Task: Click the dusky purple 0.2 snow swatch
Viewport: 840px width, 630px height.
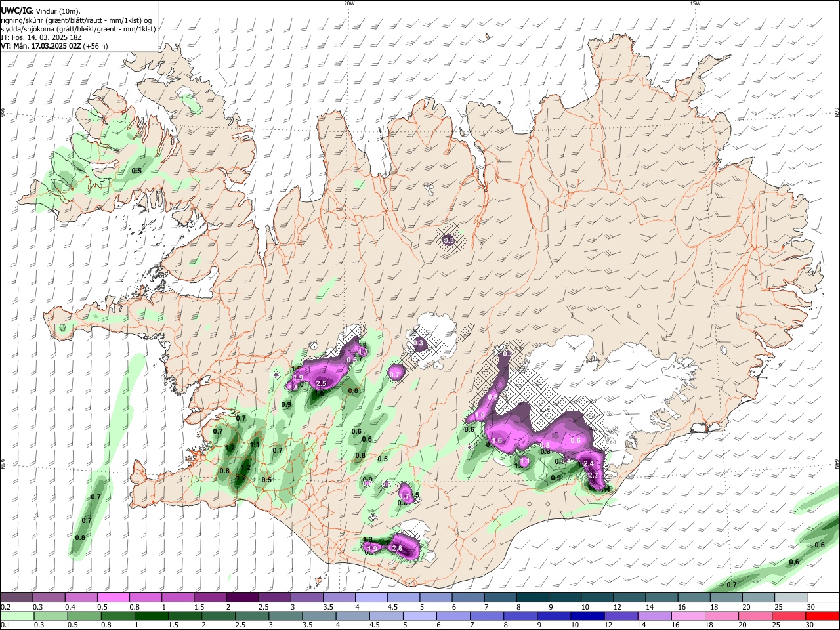Action: click(x=16, y=598)
